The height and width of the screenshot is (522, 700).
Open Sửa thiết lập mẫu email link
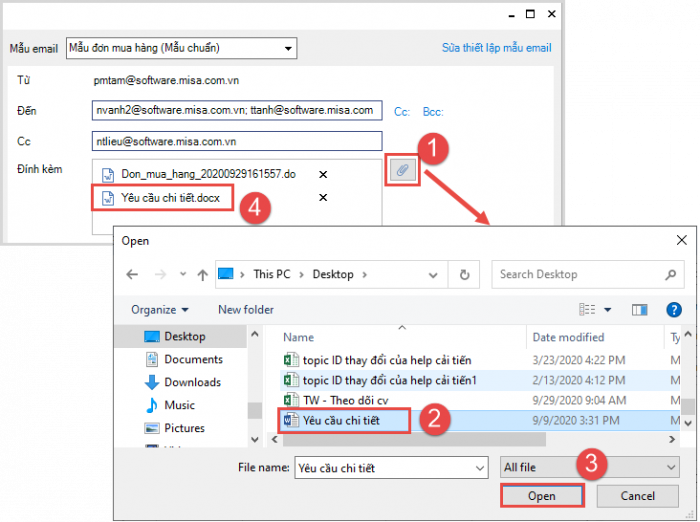point(496,48)
